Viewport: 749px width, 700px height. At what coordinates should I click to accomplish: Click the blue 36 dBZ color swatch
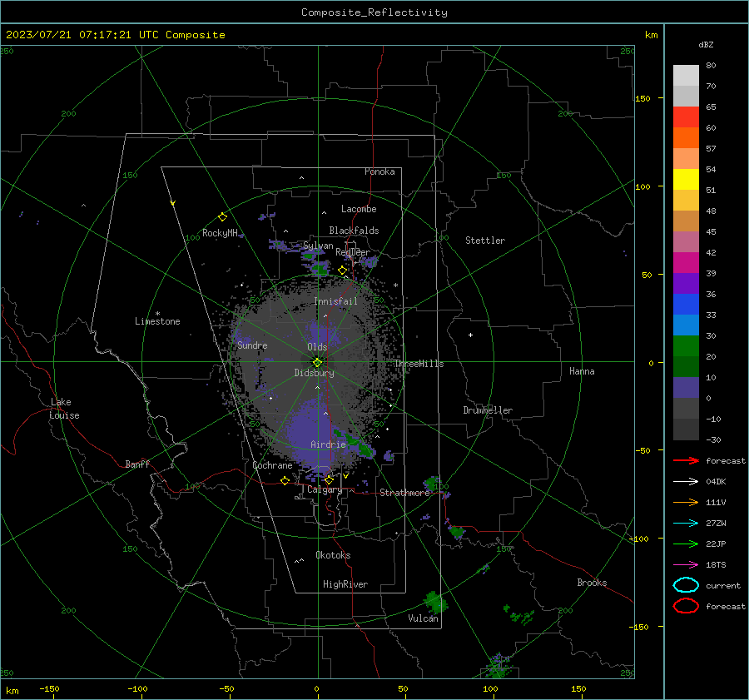(686, 304)
